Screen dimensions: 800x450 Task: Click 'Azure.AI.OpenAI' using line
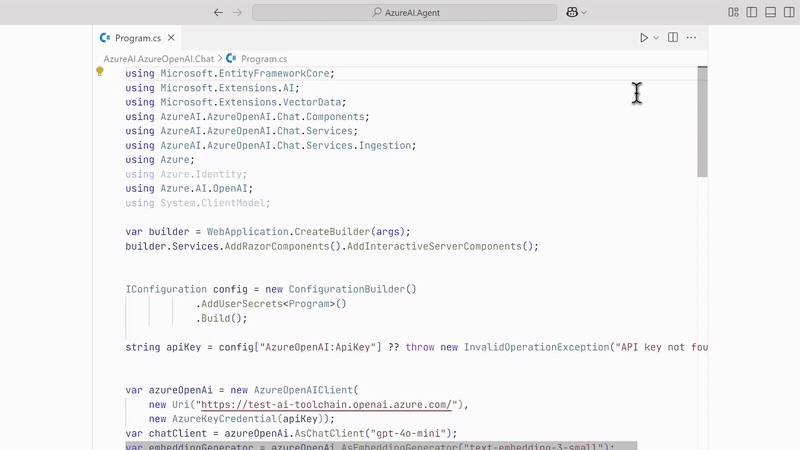[189, 189]
